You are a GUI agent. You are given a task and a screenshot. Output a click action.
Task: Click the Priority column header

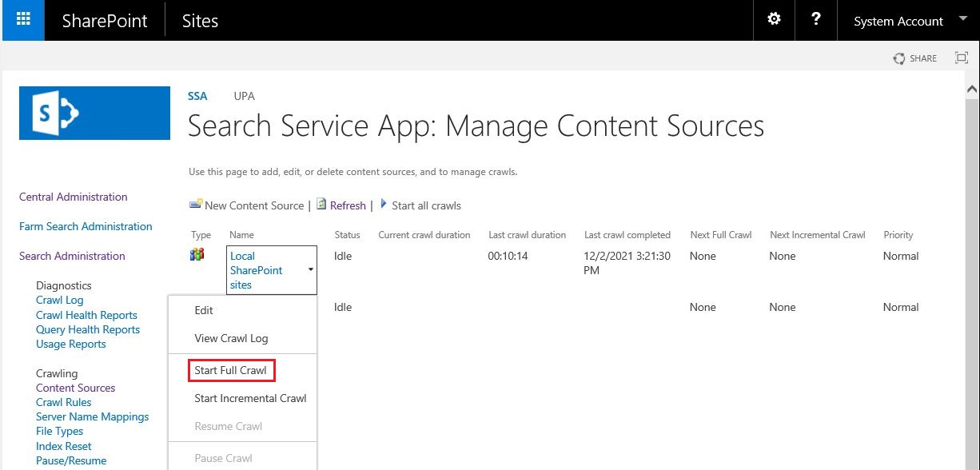tap(898, 235)
